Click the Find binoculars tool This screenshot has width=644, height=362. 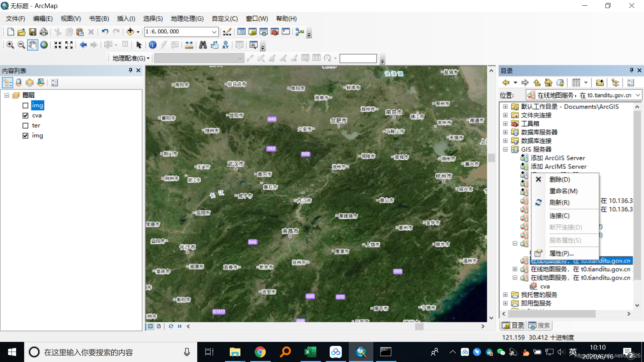[x=203, y=45]
